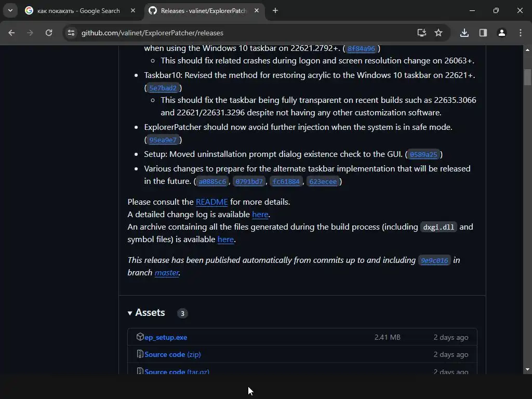Open commit 0791bd7 link

coord(249,181)
